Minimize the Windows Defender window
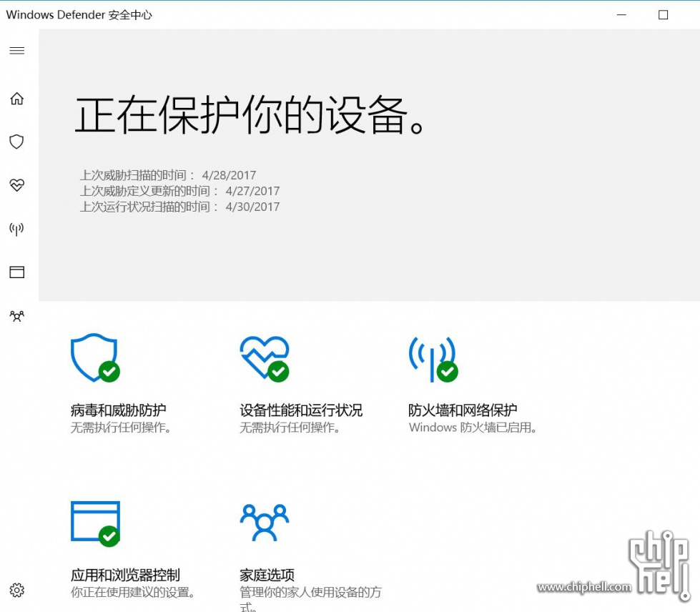The height and width of the screenshot is (612, 700). [621, 15]
